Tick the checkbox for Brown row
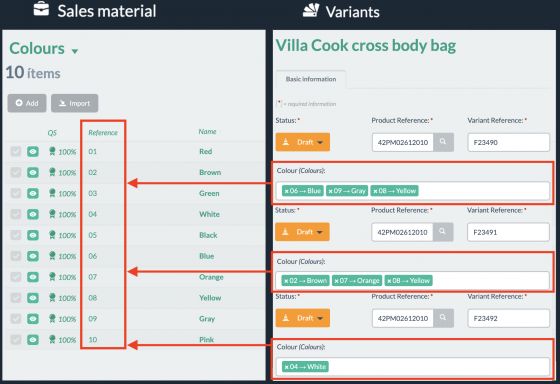Viewport: 560px width, 384px height. [x=15, y=172]
